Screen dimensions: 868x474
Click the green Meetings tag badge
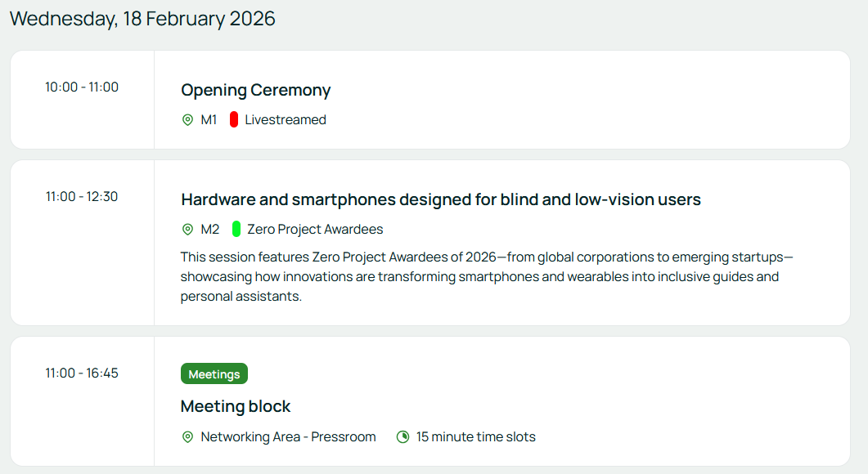pos(214,374)
